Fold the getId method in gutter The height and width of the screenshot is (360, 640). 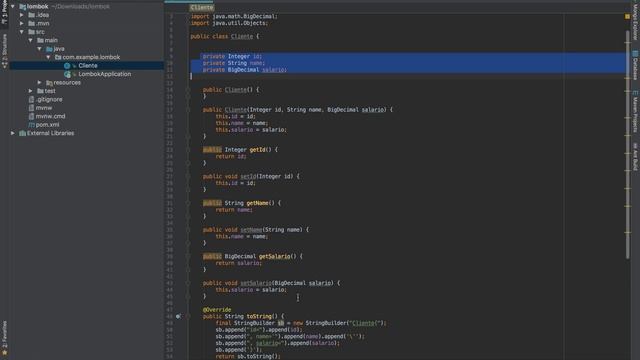pyautogui.click(x=188, y=150)
